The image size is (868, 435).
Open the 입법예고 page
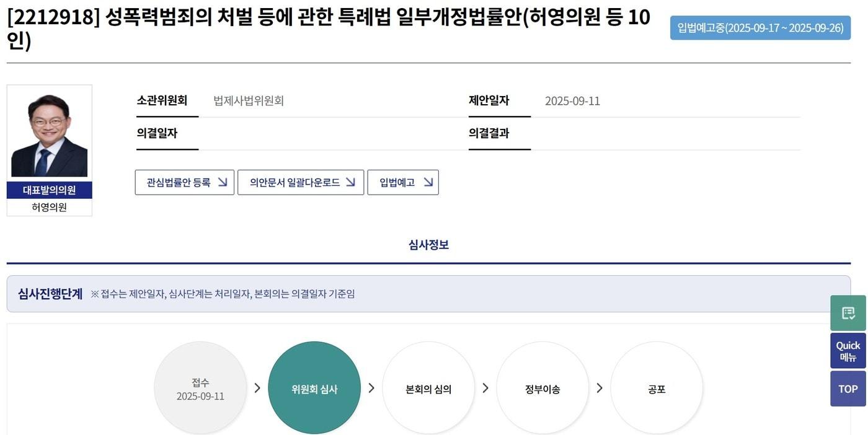pos(403,182)
